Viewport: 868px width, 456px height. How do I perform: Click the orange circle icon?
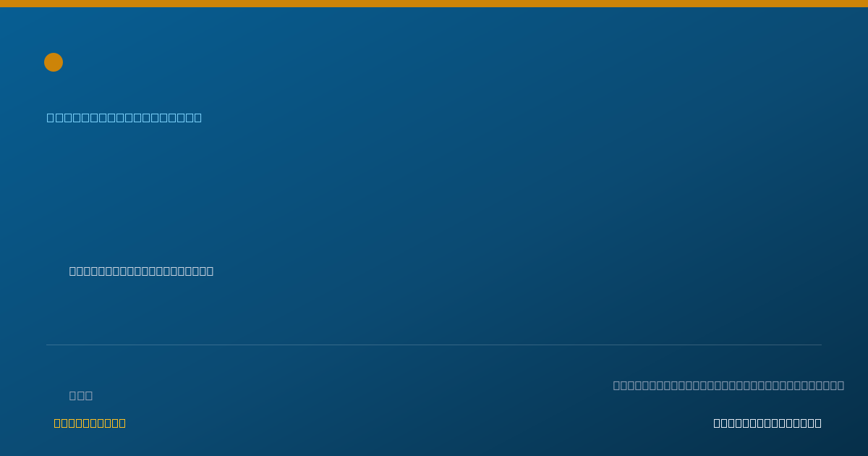pos(54,62)
